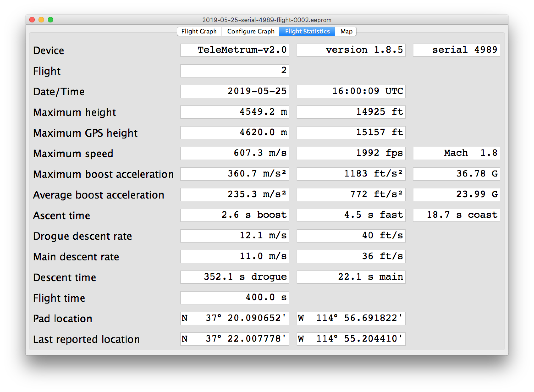Screen dimensions: 534x392
Task: Click pad location latitude field
Action: coord(234,318)
